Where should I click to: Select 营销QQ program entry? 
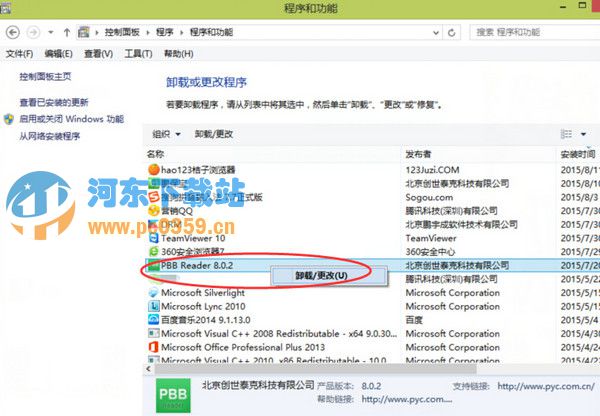point(177,211)
